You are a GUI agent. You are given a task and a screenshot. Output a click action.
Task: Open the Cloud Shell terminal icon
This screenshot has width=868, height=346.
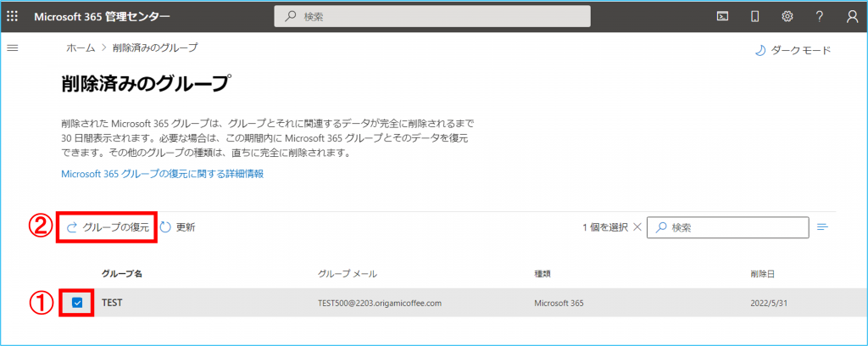pyautogui.click(x=723, y=16)
